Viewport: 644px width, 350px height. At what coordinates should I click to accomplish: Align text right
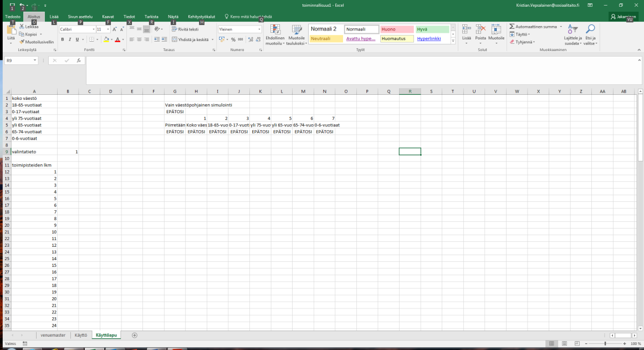(x=147, y=39)
